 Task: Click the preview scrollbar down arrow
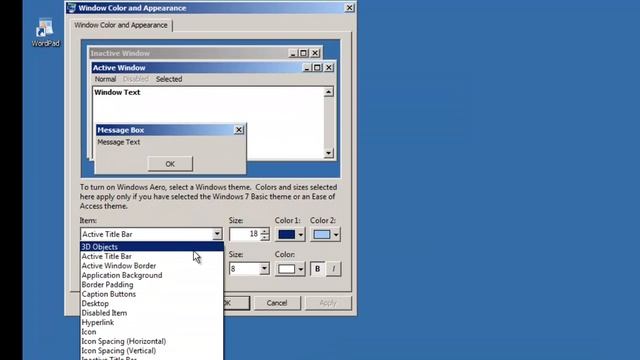point(329,153)
